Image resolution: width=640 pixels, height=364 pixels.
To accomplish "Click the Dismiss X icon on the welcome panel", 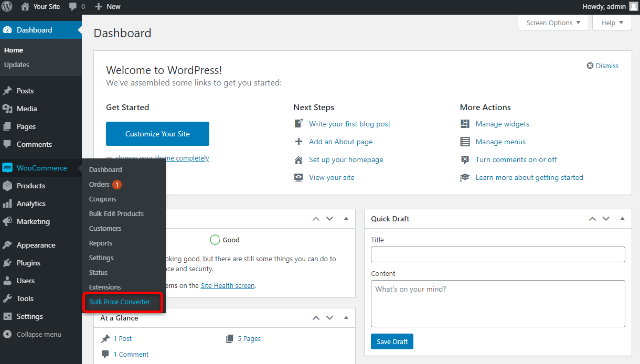I will point(590,66).
